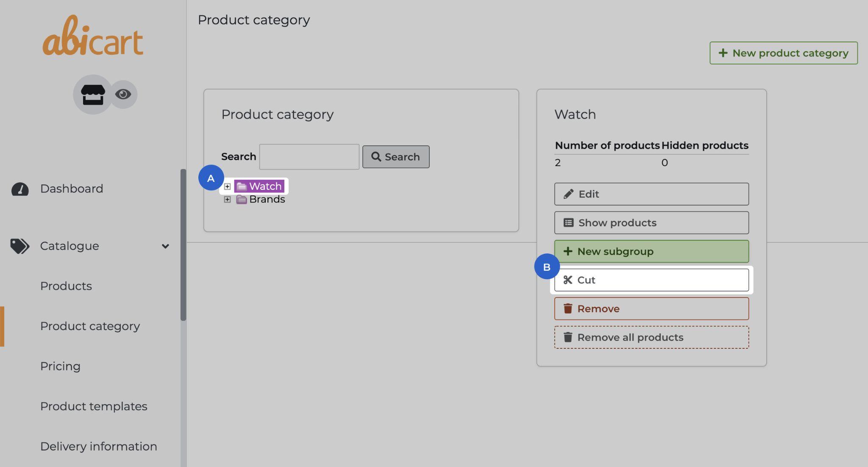
Task: Click the abicart logo
Action: coord(92,36)
